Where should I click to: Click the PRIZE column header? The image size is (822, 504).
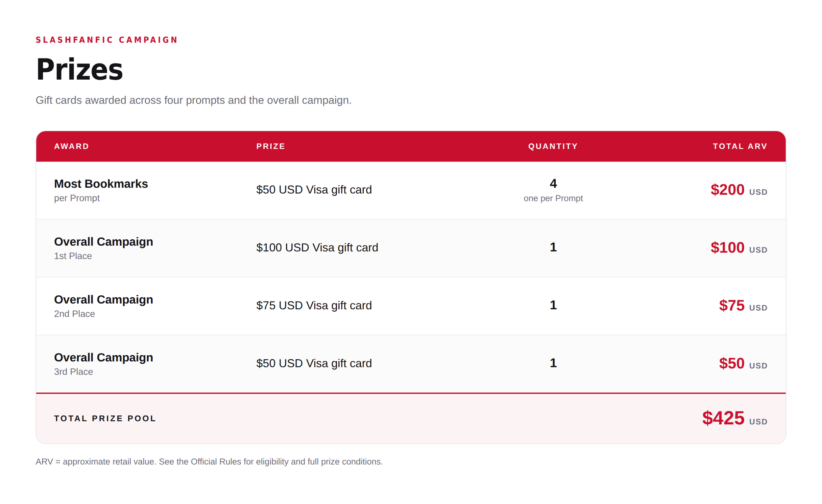[x=271, y=146]
